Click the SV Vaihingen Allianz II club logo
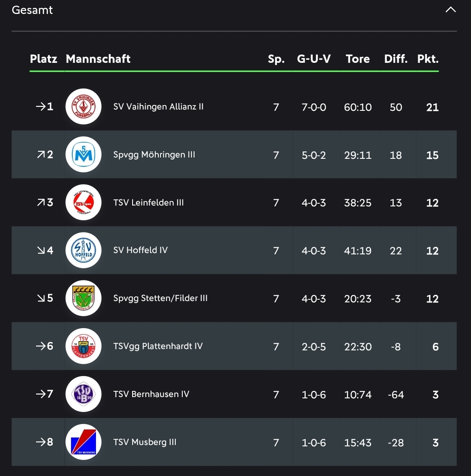Viewport: 471px width, 476px height. 83,107
